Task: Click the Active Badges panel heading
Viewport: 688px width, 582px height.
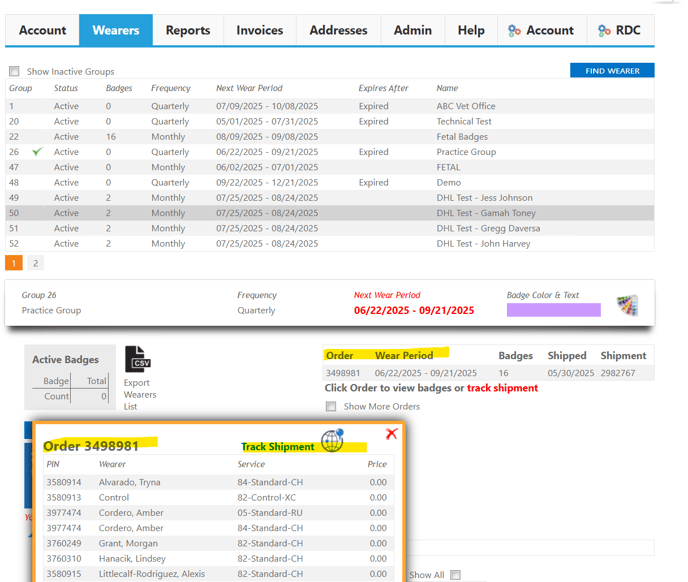Action: coord(65,359)
